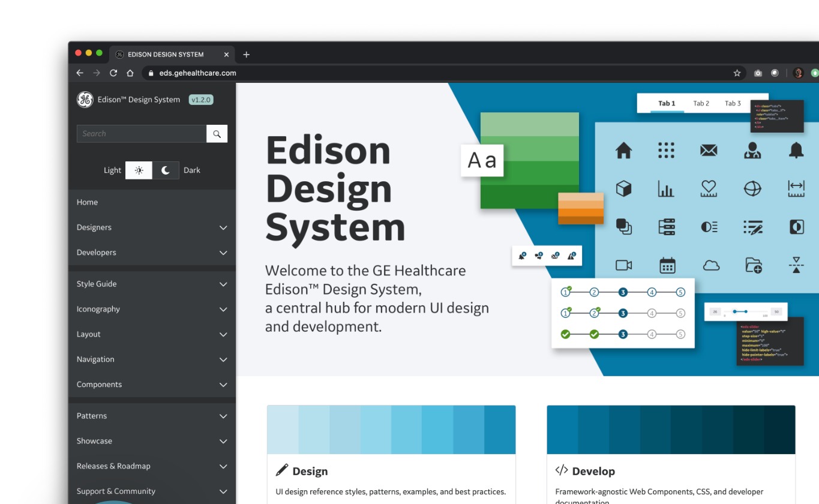Screen dimensions: 819x504
Task: Click the large bell icon in illustration
Action: click(796, 151)
